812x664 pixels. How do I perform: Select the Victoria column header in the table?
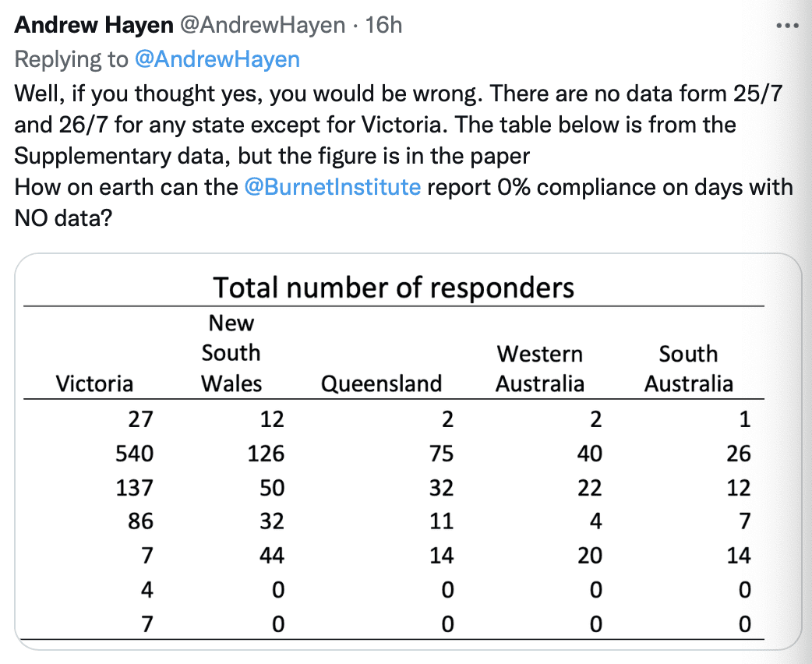[95, 383]
